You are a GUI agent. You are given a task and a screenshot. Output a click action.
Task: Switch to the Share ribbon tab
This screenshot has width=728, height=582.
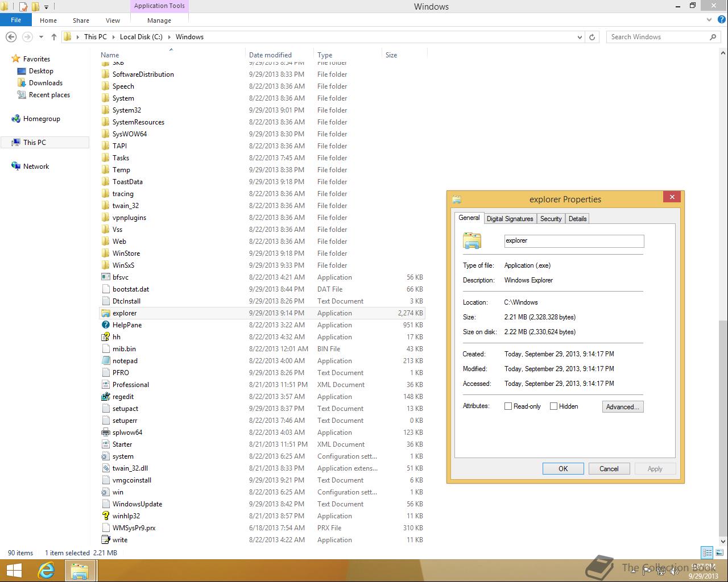pos(81,20)
